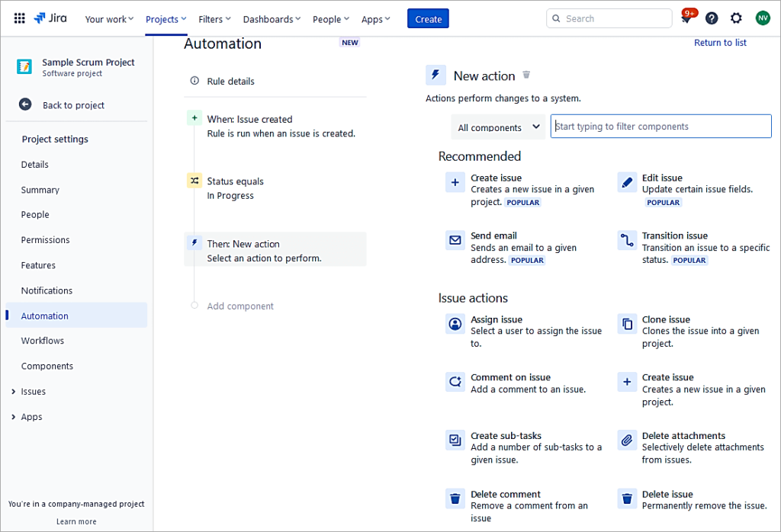Expand the Apps section in sidebar

pyautogui.click(x=31, y=417)
